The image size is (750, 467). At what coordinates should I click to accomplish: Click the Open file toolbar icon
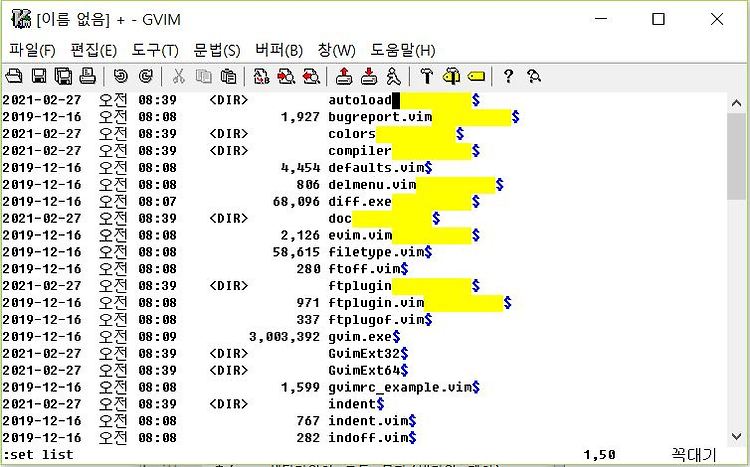[14, 76]
